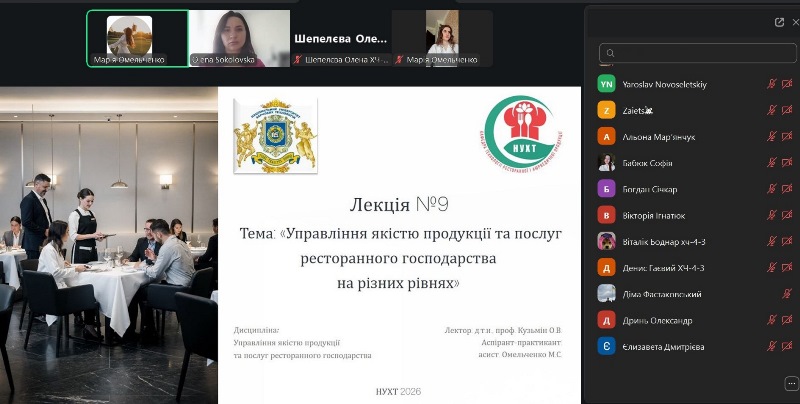Select participant Віталік Боднар хч-4-3
The height and width of the screenshot is (404, 800).
pos(696,241)
